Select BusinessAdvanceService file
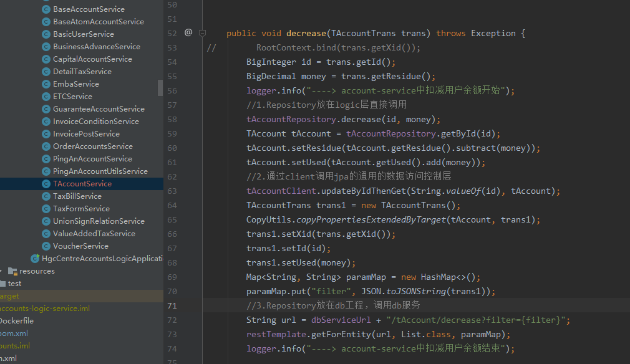This screenshot has height=364, width=630. pyautogui.click(x=97, y=47)
